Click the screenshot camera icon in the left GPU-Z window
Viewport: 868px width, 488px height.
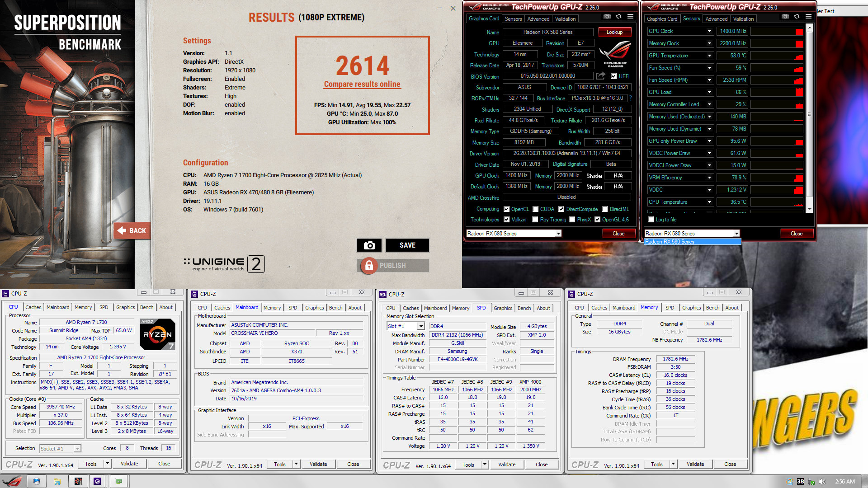[607, 17]
